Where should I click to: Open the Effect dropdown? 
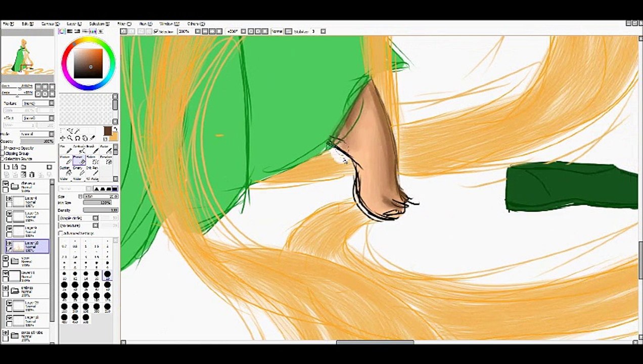(x=38, y=118)
